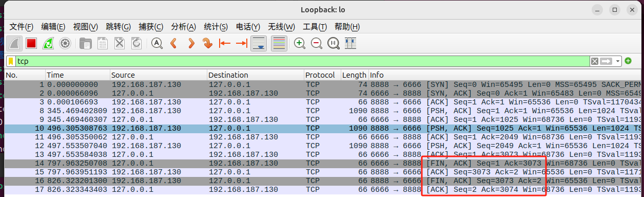Open the find packet magnifier tool
644x197 pixels.
157,43
